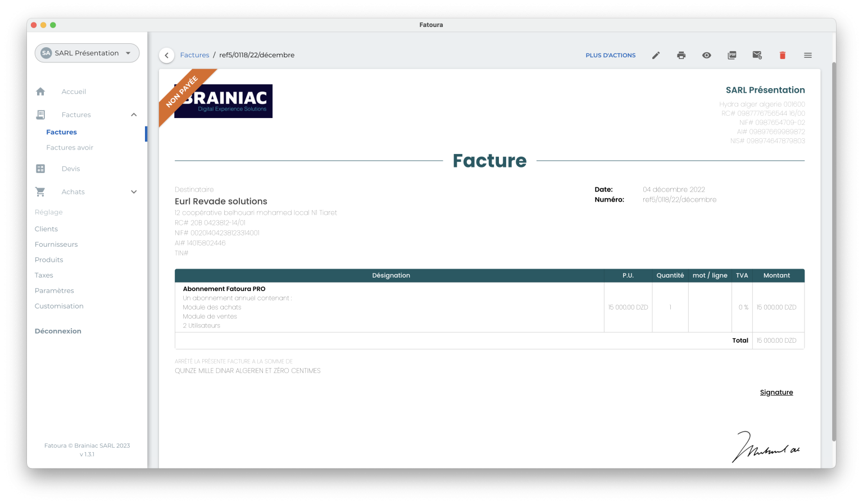Image resolution: width=863 pixels, height=504 pixels.
Task: Export invoice with the PDF icon
Action: pos(732,55)
